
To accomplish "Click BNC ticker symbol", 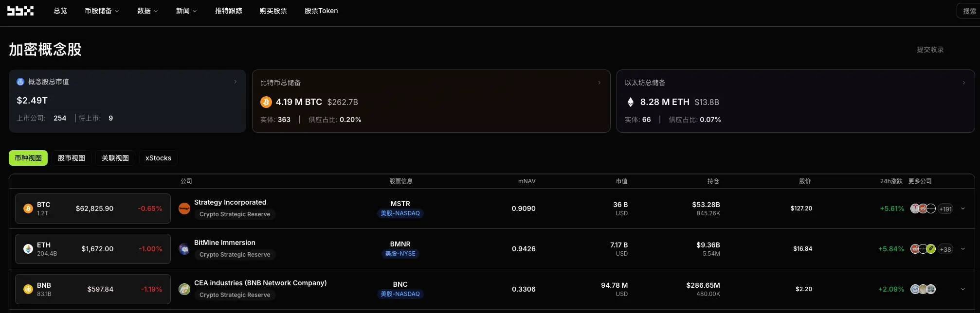I will point(400,284).
